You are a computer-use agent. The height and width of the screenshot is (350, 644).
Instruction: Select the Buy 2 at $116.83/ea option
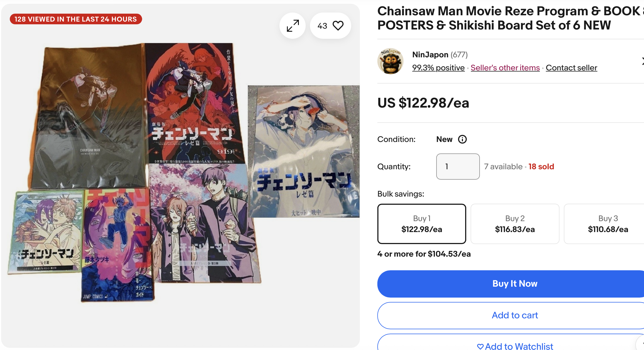515,224
